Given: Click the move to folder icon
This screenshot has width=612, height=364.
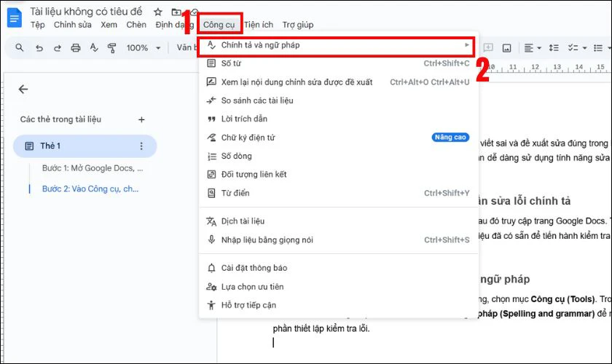Looking at the screenshot, I should pyautogui.click(x=176, y=12).
